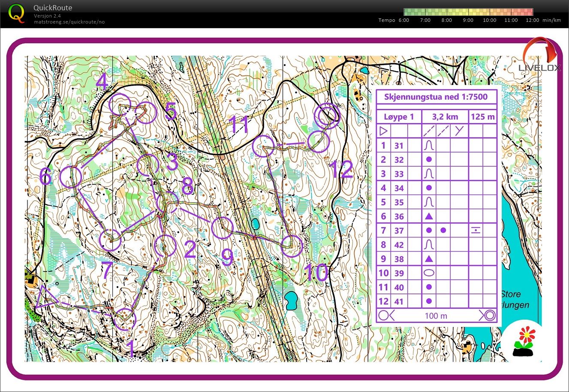The image size is (569, 392).
Task: Click the control 11 circle on the map
Action: coord(263,146)
